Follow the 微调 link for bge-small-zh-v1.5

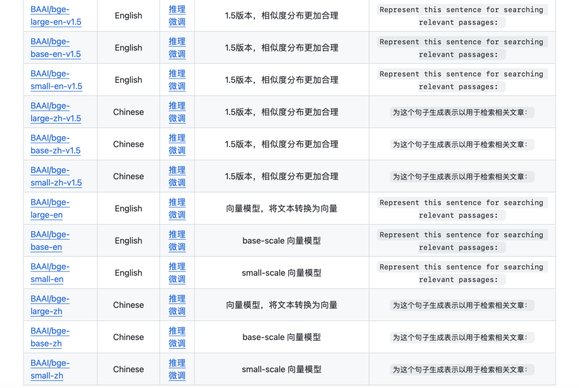click(x=177, y=183)
